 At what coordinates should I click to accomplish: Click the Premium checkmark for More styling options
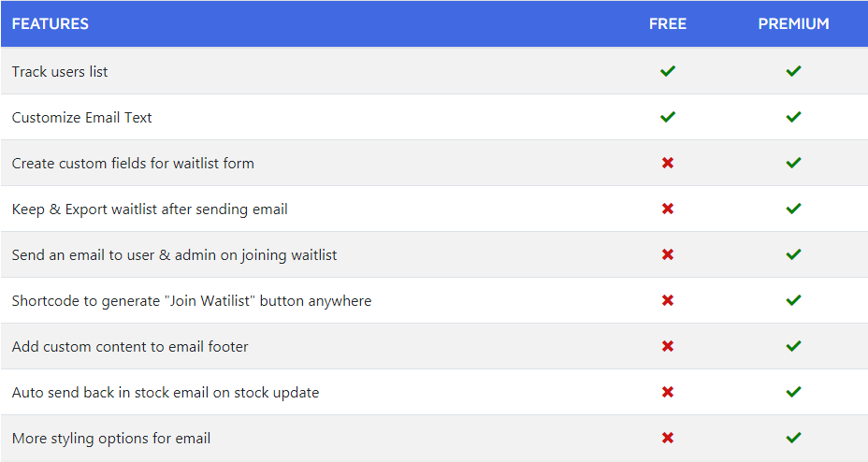coord(793,438)
